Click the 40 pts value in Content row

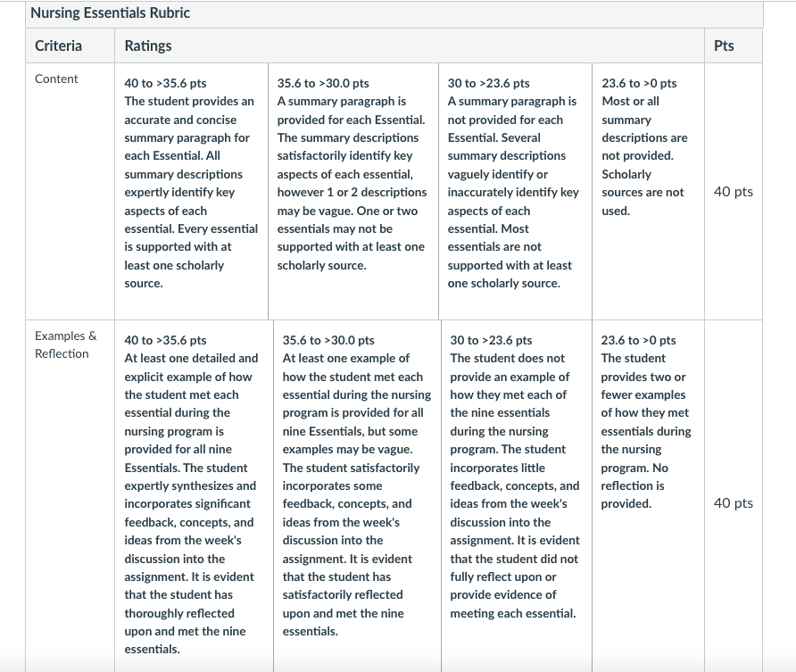point(733,192)
